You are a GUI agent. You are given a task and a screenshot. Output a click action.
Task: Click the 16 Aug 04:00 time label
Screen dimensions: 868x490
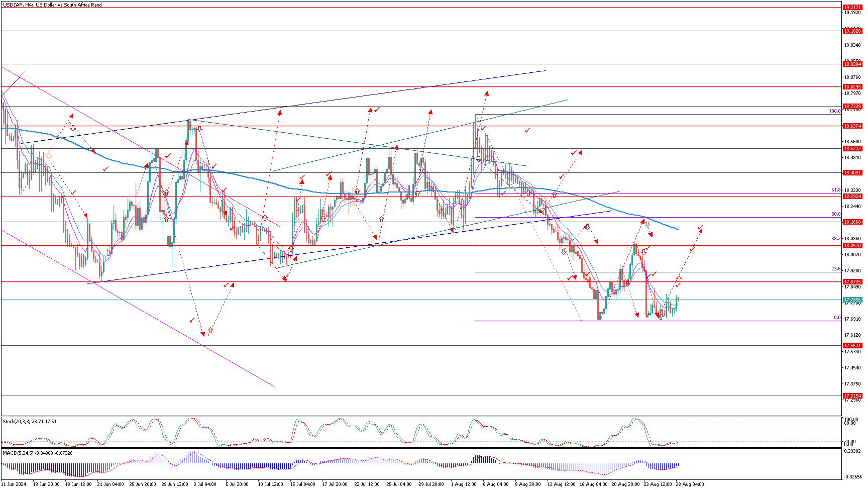point(594,484)
